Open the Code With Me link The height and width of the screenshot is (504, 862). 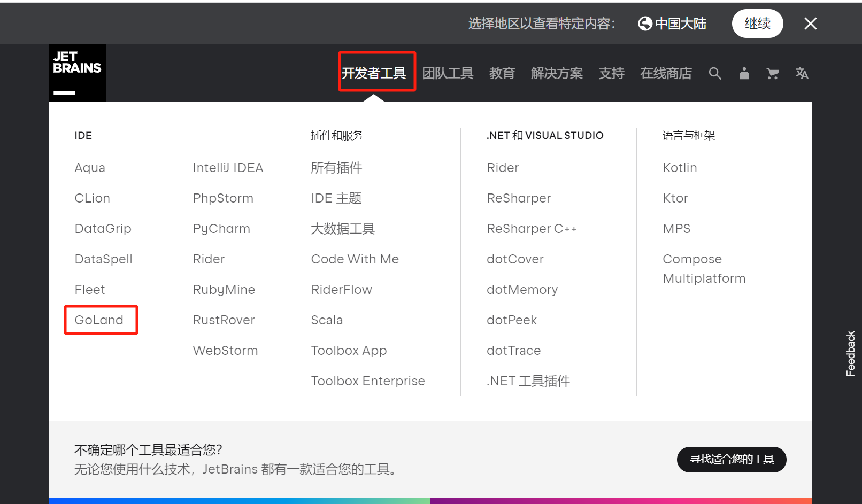(355, 259)
